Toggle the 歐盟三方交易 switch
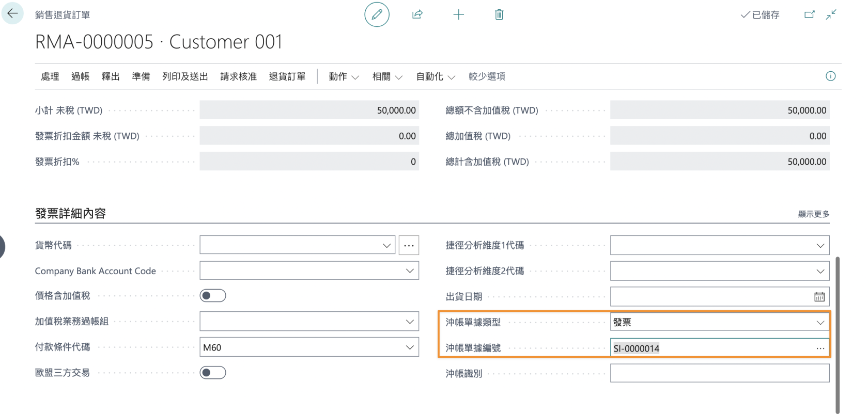Screen dimensions: 868x414 [213, 373]
